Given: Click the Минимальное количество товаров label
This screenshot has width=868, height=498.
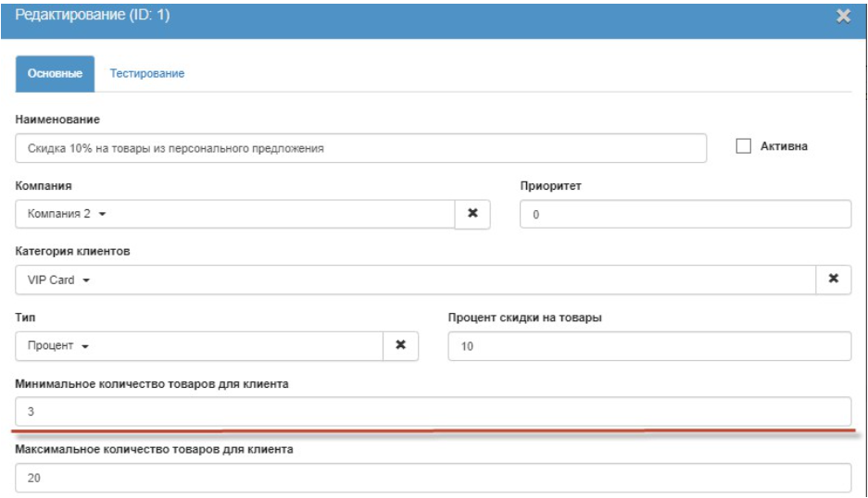Looking at the screenshot, I should [153, 384].
